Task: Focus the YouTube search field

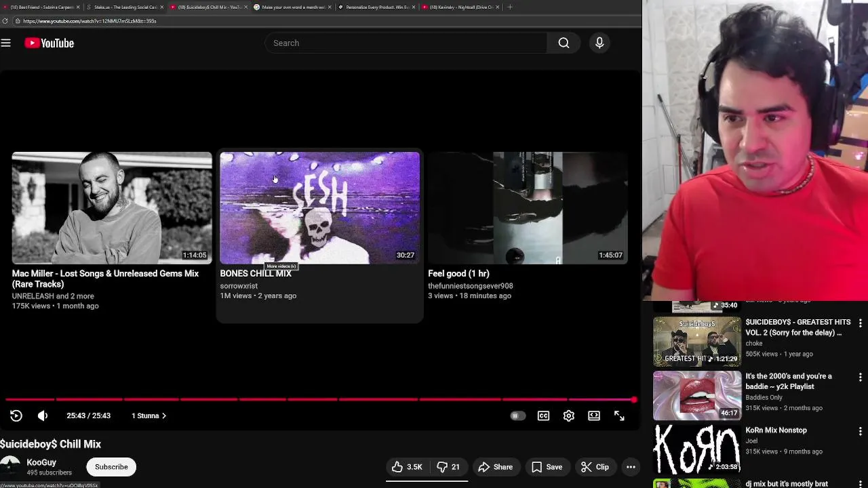Action: 406,43
